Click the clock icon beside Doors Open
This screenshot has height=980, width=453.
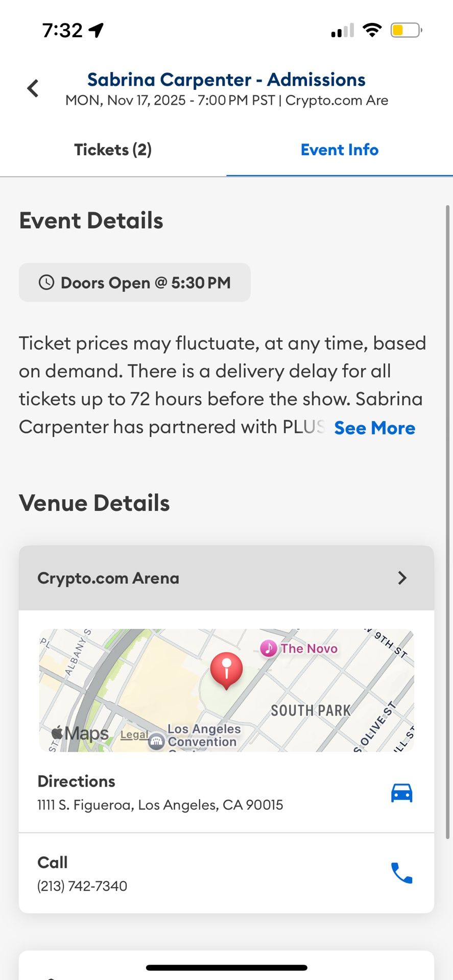pos(46,282)
